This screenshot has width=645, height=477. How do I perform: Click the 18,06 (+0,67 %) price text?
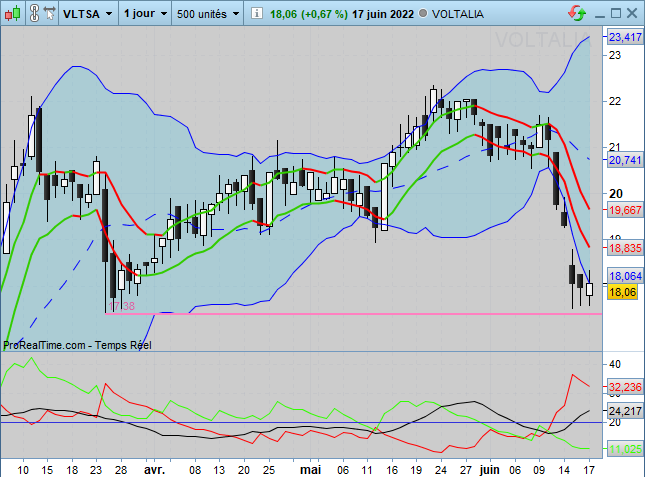click(309, 14)
